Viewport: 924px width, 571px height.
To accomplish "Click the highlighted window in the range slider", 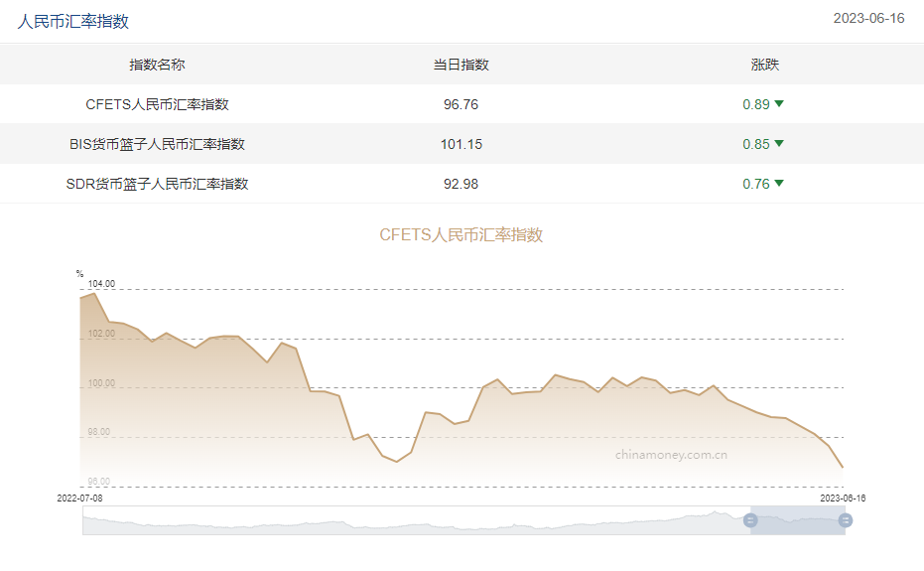I will click(798, 520).
